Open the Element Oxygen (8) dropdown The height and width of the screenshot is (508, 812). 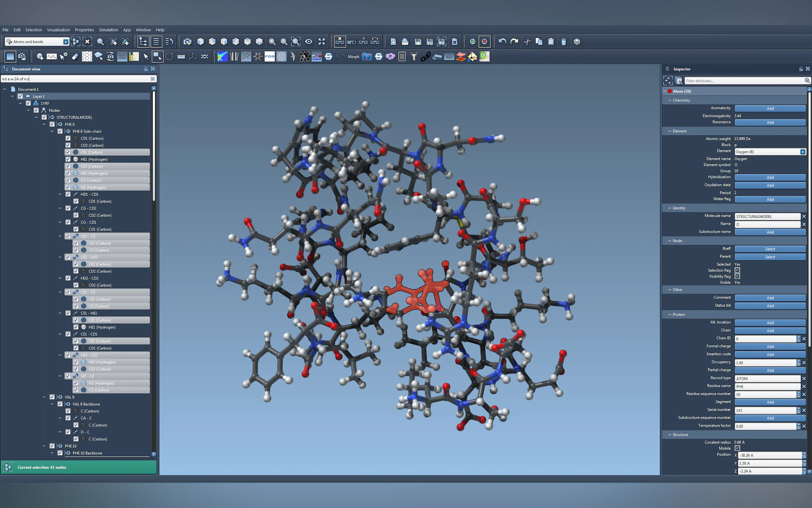[802, 152]
